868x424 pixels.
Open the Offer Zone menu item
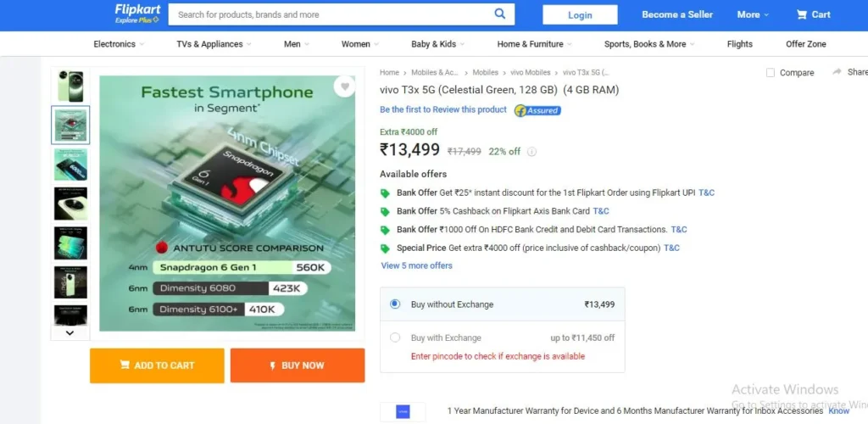point(806,44)
